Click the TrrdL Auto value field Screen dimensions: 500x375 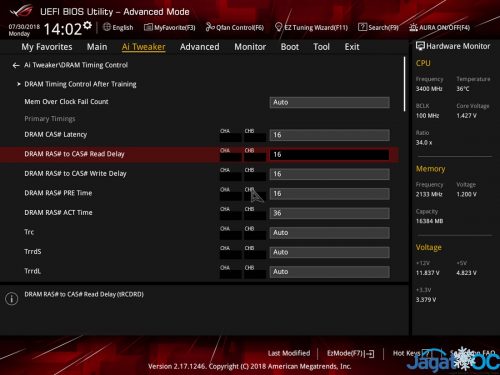(x=329, y=272)
